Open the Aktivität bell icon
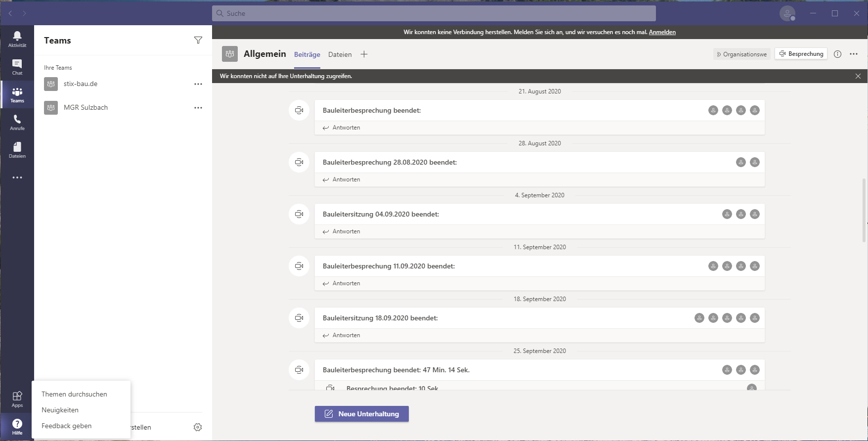The image size is (868, 441). tap(17, 39)
